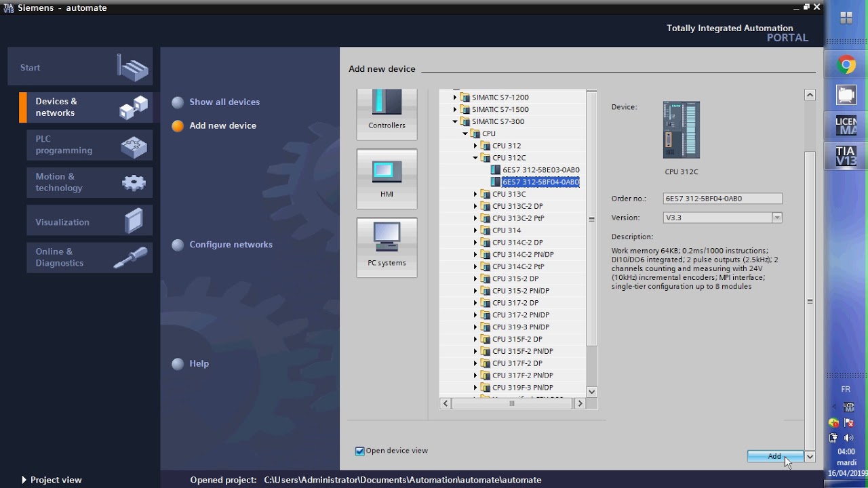Select the CPU 319F-3 PN/DP folder
Screen dimensions: 868x488
(523, 388)
